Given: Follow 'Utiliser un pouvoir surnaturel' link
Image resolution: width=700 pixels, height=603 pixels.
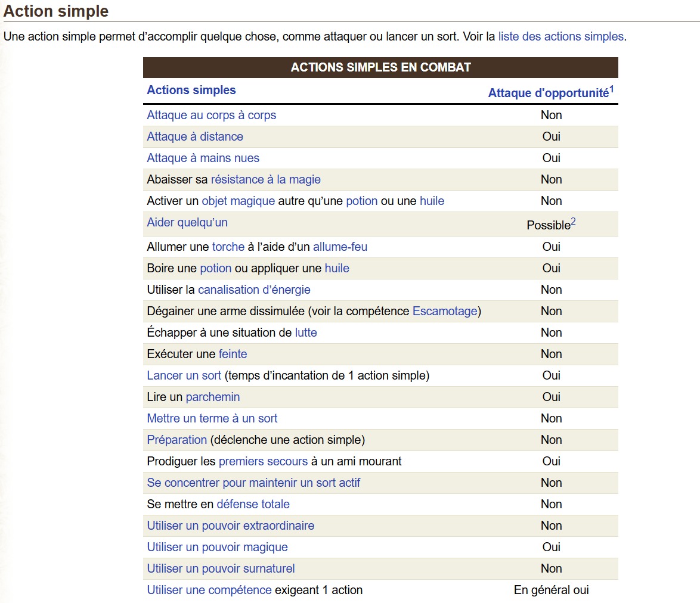Looking at the screenshot, I should (x=221, y=568).
